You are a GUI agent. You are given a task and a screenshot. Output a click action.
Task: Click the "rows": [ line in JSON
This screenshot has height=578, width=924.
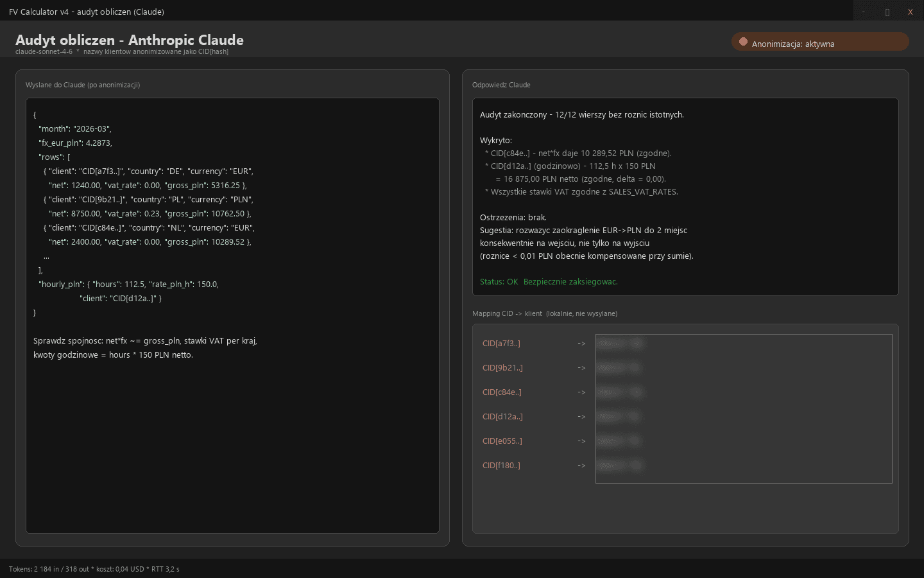pyautogui.click(x=54, y=157)
